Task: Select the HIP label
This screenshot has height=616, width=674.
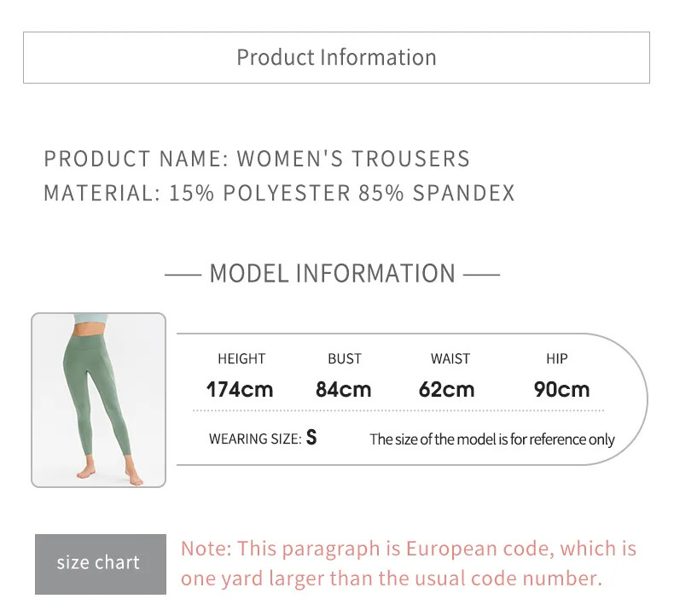Action: pyautogui.click(x=557, y=358)
